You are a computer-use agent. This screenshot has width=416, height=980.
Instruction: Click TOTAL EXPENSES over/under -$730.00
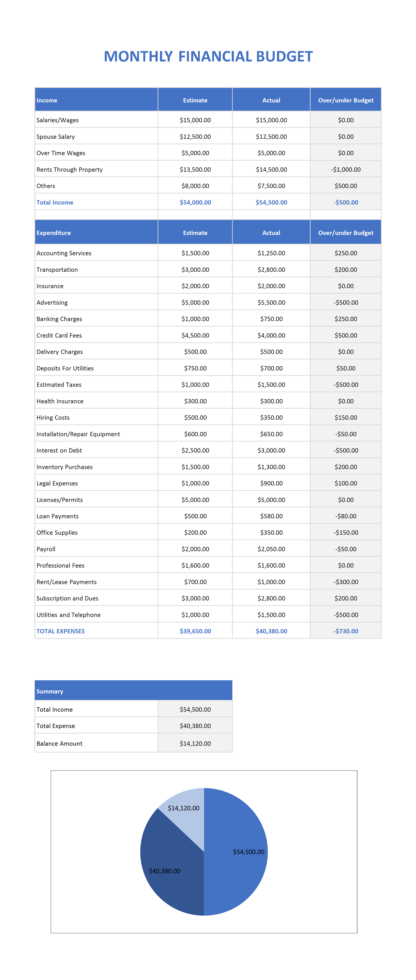346,631
